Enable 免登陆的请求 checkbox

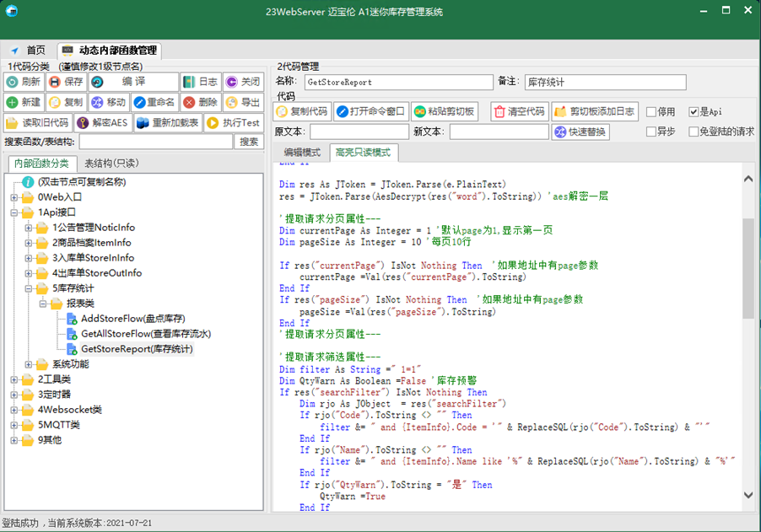pos(694,132)
